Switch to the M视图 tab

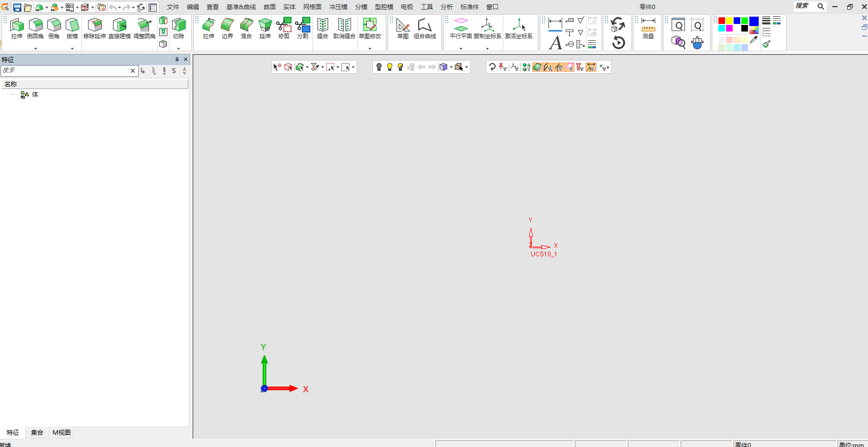tap(62, 433)
